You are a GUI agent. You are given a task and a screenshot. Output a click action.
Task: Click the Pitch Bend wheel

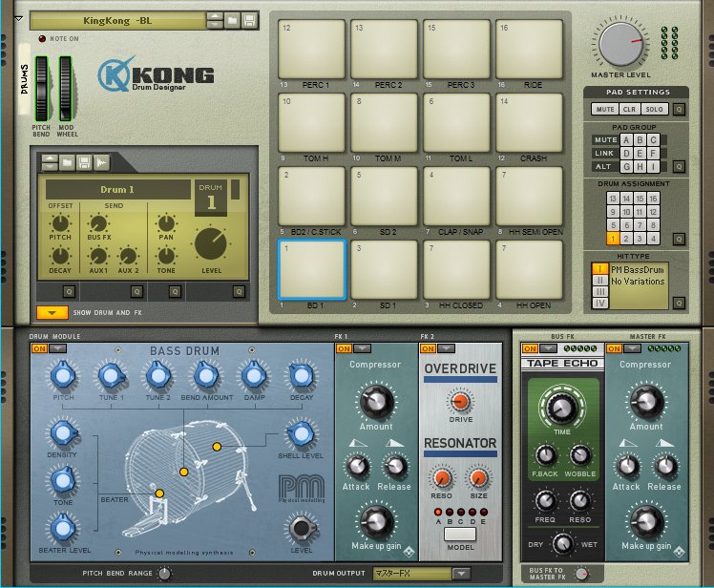click(x=41, y=89)
